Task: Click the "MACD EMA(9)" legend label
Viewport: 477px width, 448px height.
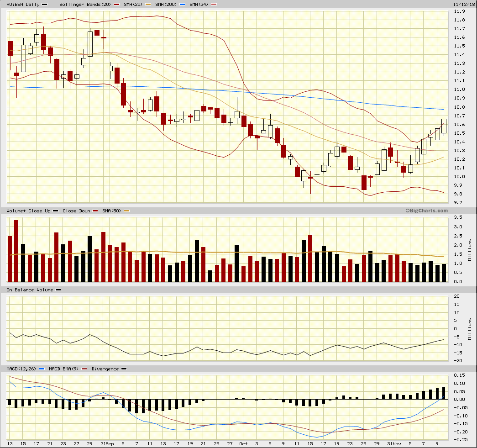Action: (x=64, y=369)
